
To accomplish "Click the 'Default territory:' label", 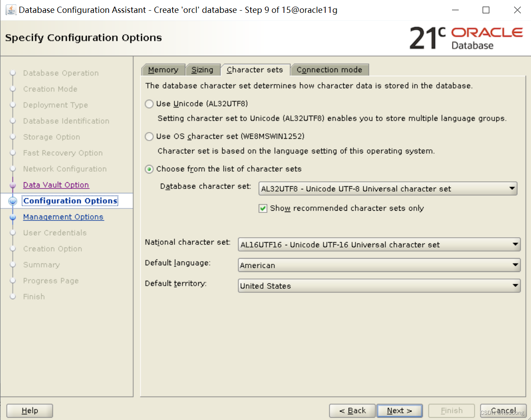I will point(176,283).
